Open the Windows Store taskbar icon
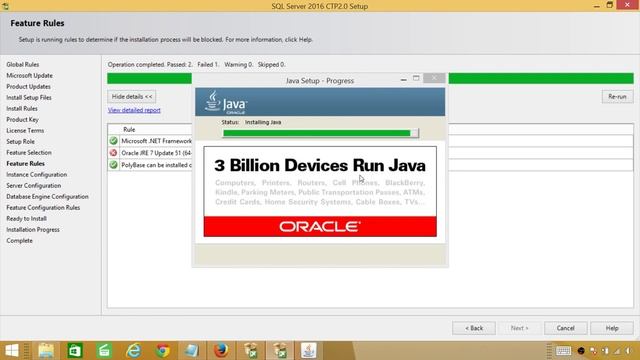Image resolution: width=640 pixels, height=360 pixels. (x=75, y=351)
